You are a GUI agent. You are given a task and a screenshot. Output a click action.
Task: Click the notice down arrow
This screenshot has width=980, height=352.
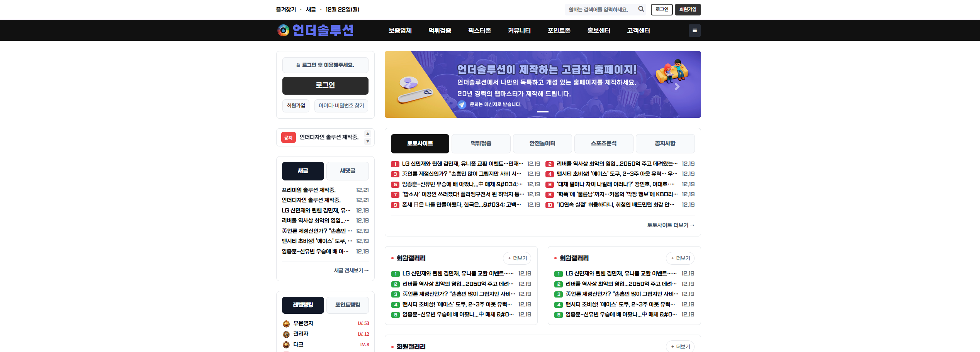tap(368, 141)
